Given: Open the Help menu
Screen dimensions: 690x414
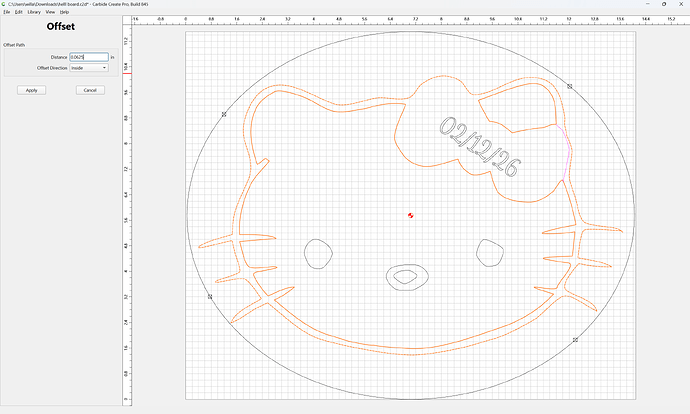Looking at the screenshot, I should pyautogui.click(x=64, y=12).
